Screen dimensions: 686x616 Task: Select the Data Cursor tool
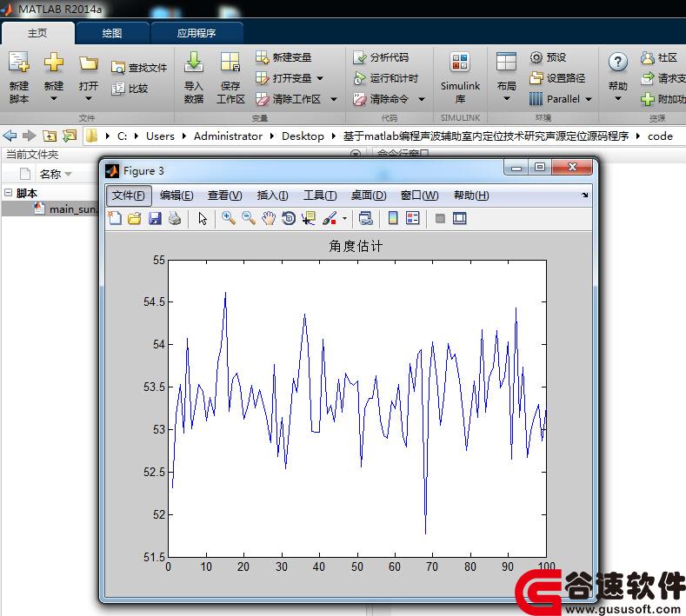coord(309,218)
